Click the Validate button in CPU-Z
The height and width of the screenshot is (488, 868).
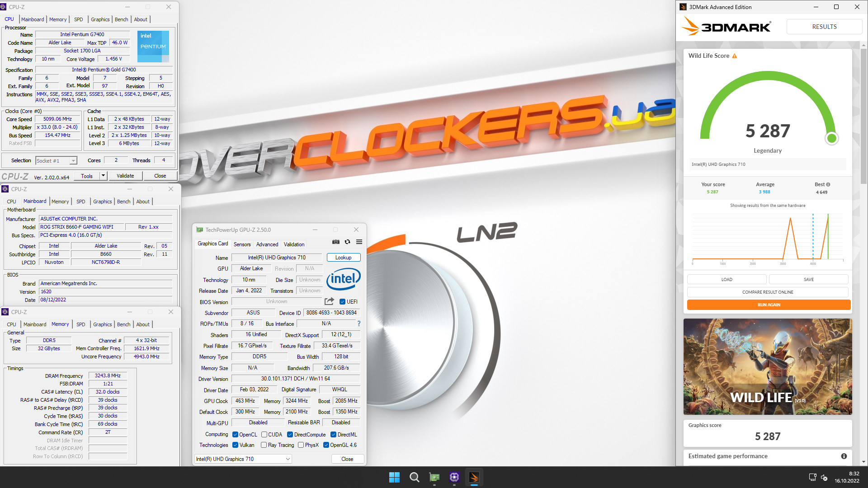tap(125, 176)
